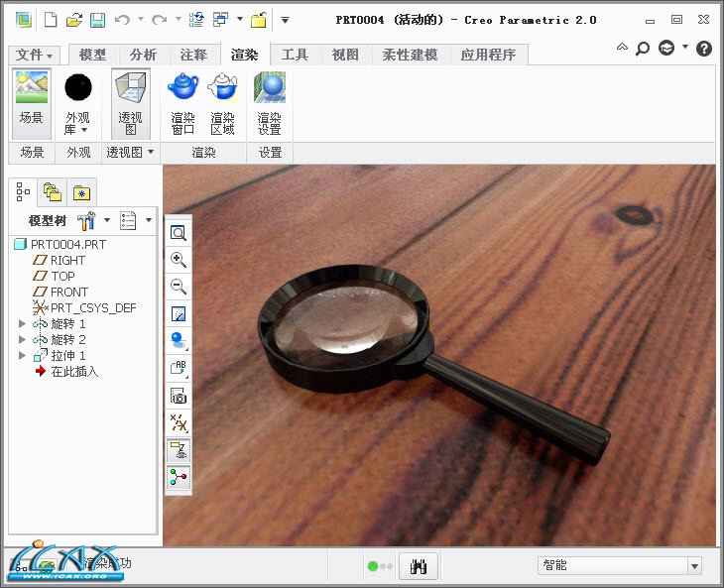Switch to the Tools (工具) tab
This screenshot has width=724, height=588.
(x=295, y=55)
